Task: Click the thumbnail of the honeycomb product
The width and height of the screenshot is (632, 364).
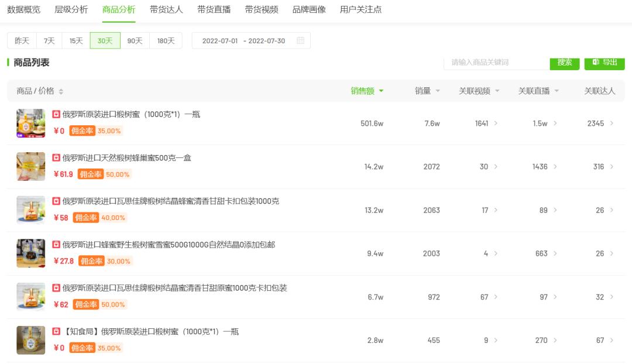Action: 30,166
